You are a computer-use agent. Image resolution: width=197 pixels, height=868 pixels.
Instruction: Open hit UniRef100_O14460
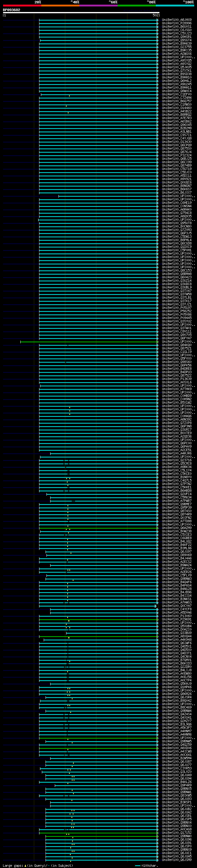point(177,108)
